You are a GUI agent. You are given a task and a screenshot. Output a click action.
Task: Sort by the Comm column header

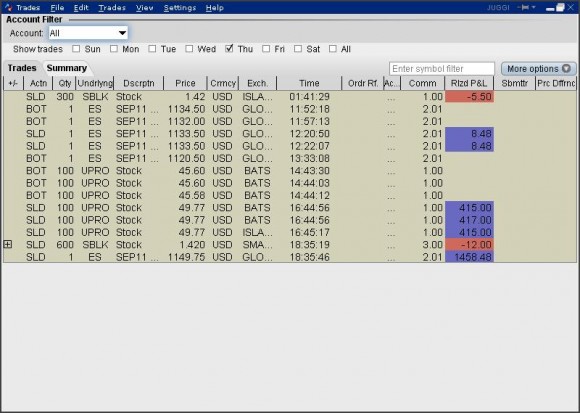pos(422,84)
